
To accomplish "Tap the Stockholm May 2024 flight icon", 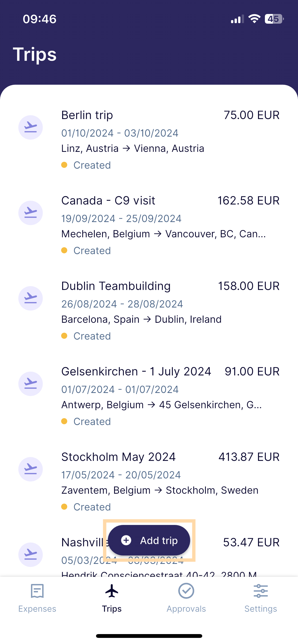I will [31, 469].
